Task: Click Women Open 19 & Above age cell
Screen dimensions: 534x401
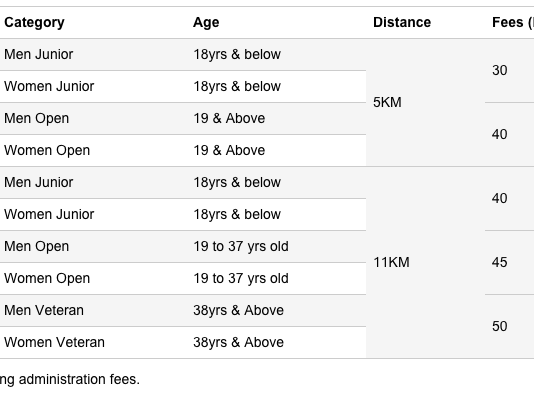Action: tap(229, 150)
